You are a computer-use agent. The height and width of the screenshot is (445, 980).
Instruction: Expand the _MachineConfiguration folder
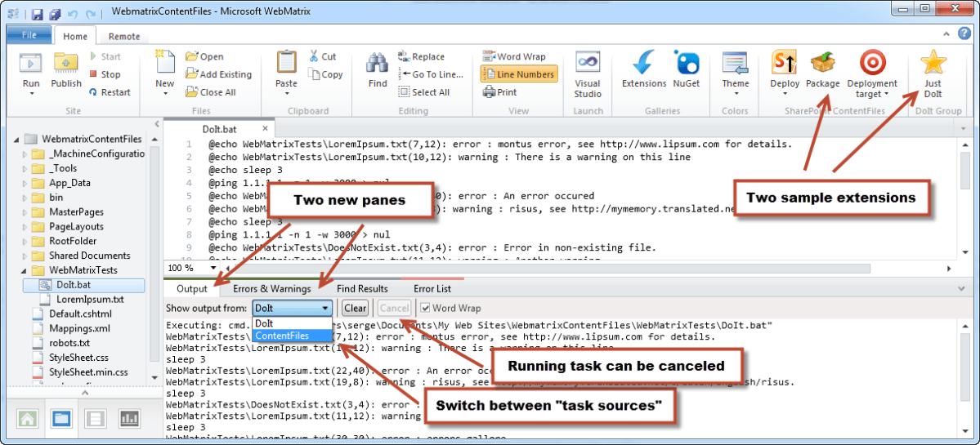point(25,154)
